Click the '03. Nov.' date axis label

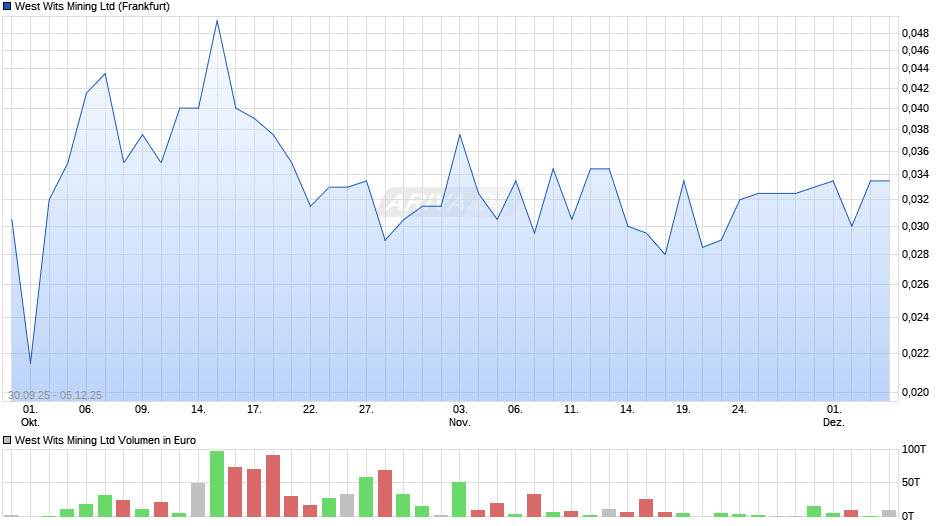(460, 416)
